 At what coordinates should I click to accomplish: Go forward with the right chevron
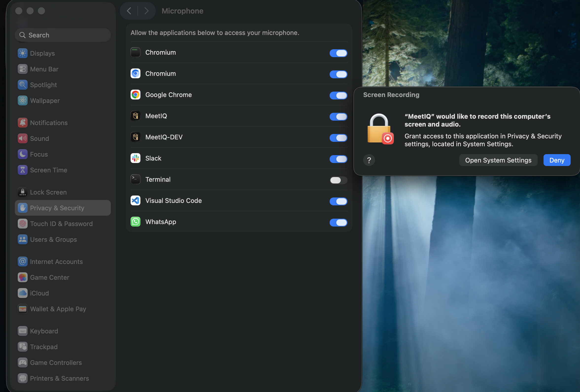[x=147, y=11]
